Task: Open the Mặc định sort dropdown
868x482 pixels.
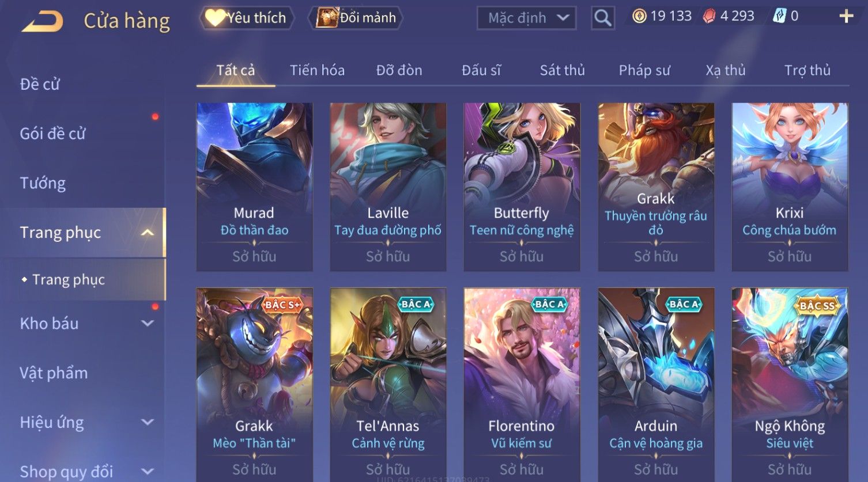Action: click(526, 18)
